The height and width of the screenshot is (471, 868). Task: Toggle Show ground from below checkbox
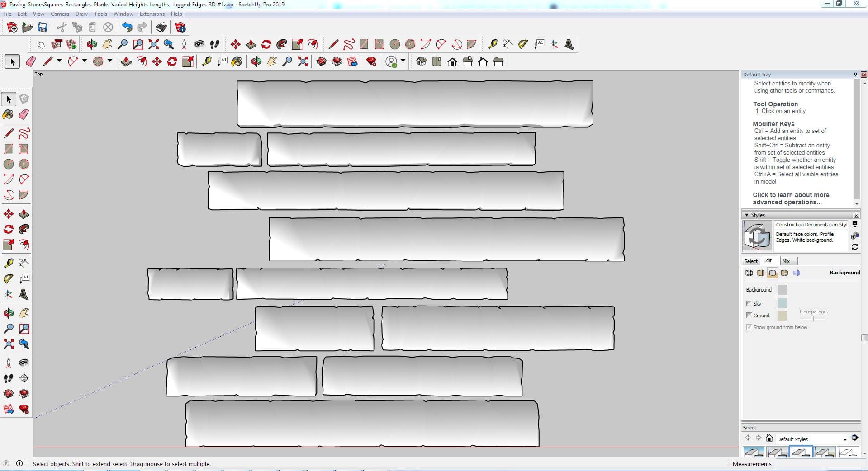pyautogui.click(x=749, y=327)
